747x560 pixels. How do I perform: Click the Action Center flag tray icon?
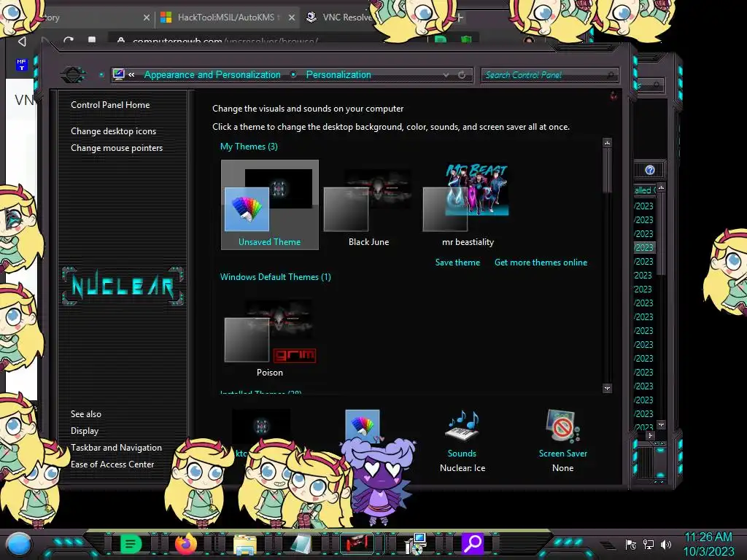[x=631, y=545]
